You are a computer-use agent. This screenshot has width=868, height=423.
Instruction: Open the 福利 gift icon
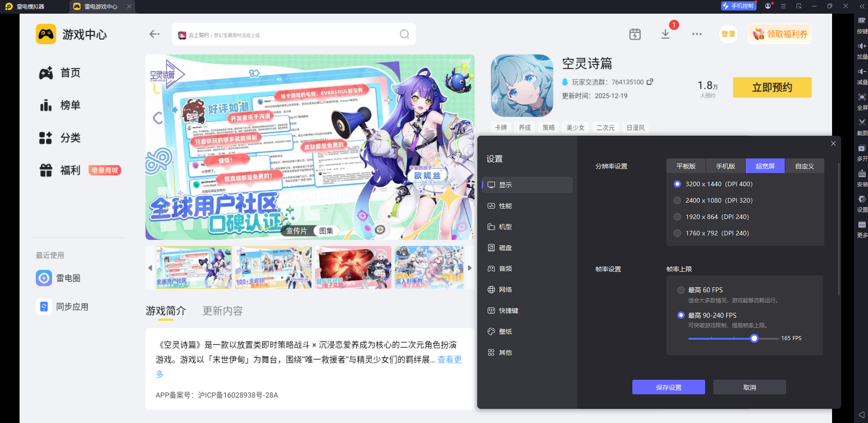(x=46, y=170)
